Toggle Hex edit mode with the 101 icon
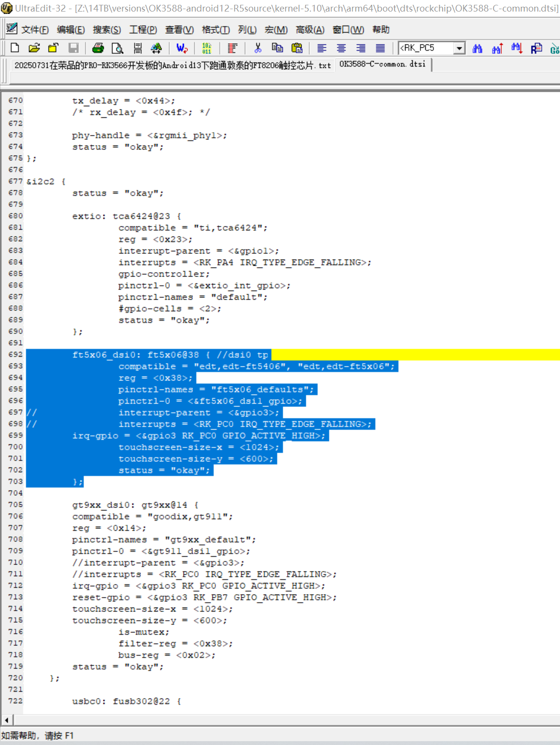Viewport: 560px width, 745px height. point(207,48)
